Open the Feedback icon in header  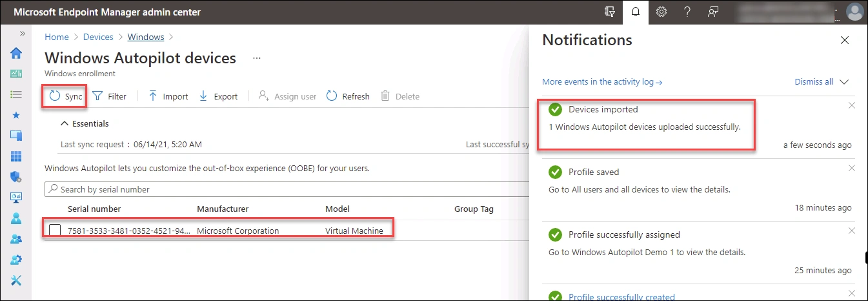click(713, 12)
